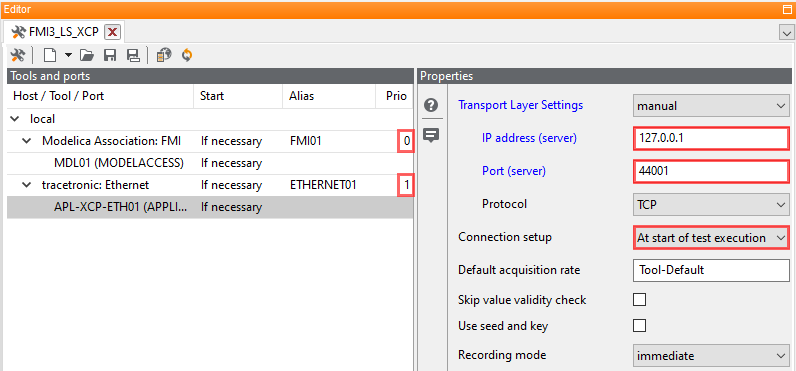796x371 pixels.
Task: Click the comment bubble icon in Properties
Action: [431, 136]
